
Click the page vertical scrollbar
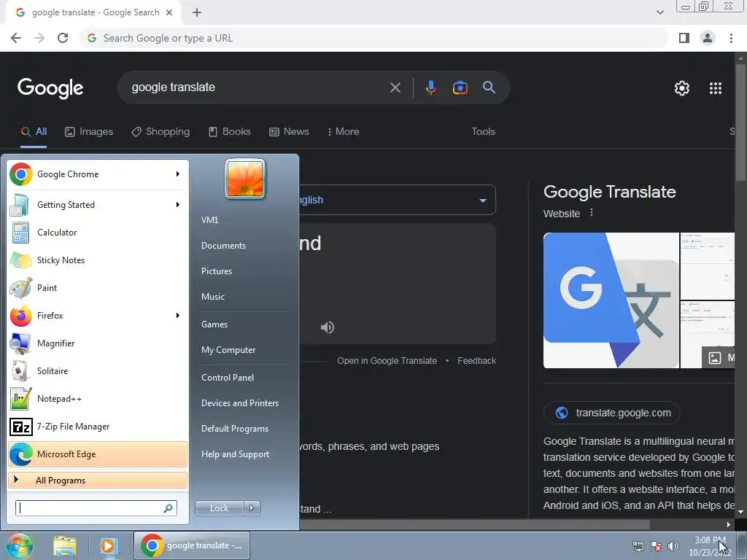[740, 122]
